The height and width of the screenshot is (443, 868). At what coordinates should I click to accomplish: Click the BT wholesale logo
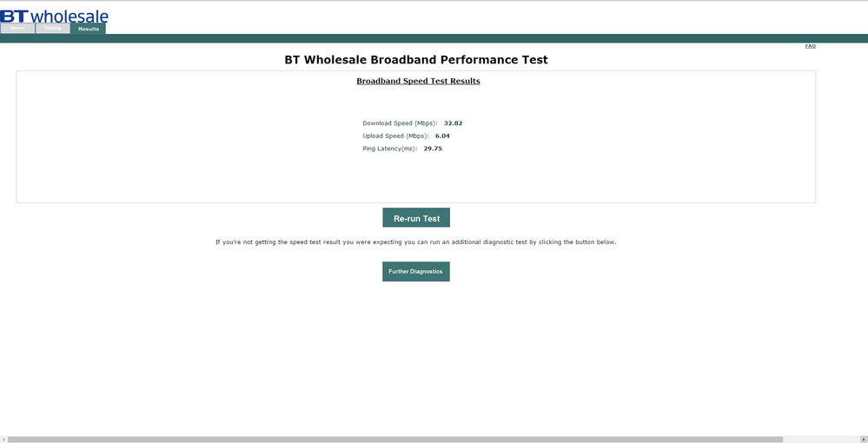pyautogui.click(x=54, y=16)
